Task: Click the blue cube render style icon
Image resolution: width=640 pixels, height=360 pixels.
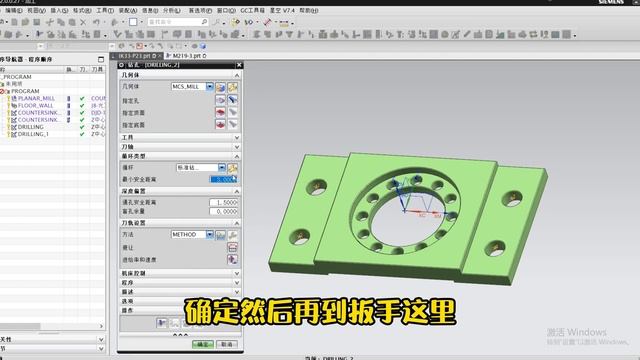Action: 203,46
